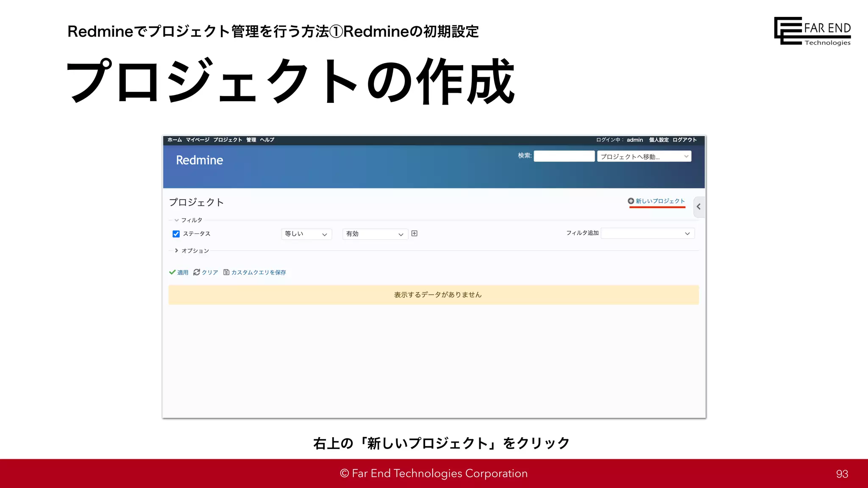
Task: Click into the 検索 search field
Action: 564,156
